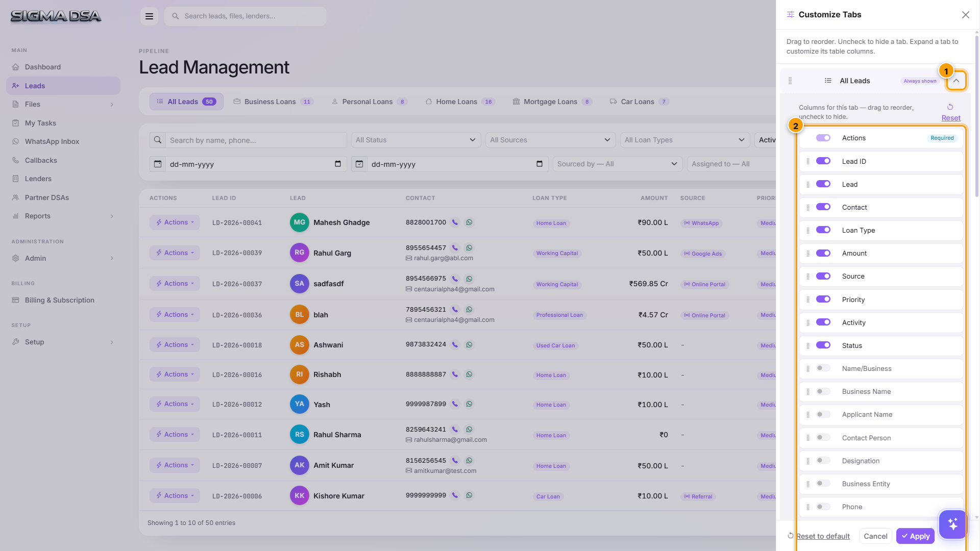
Task: Click drag handle for Lead ID column
Action: [x=808, y=161]
